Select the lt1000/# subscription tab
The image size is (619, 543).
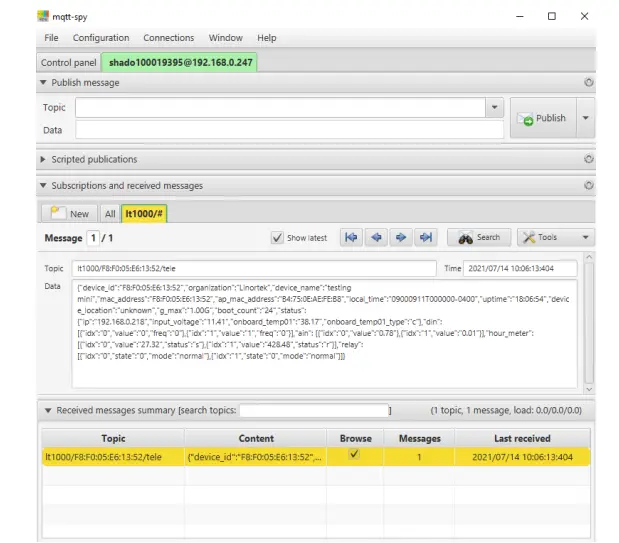144,214
